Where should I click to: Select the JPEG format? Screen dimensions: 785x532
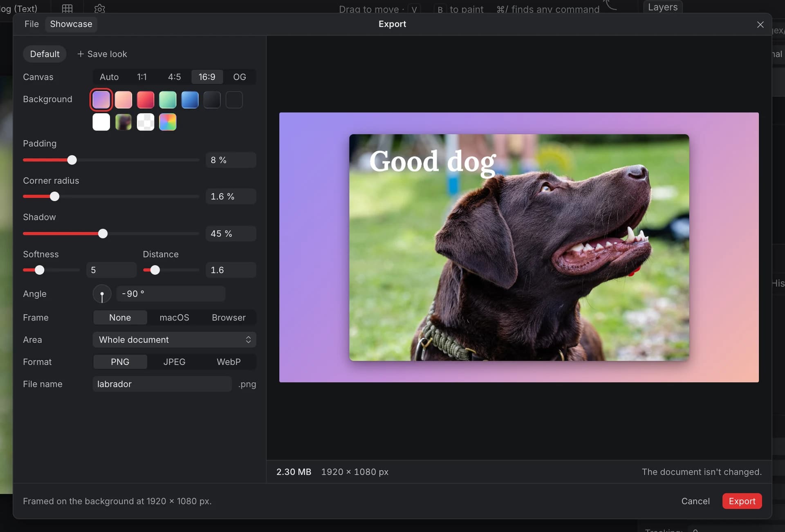point(174,362)
